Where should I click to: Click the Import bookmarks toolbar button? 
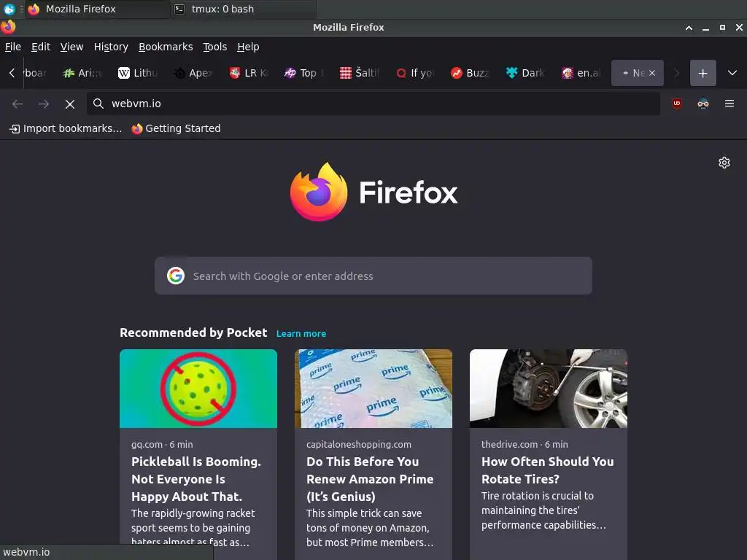click(x=65, y=128)
